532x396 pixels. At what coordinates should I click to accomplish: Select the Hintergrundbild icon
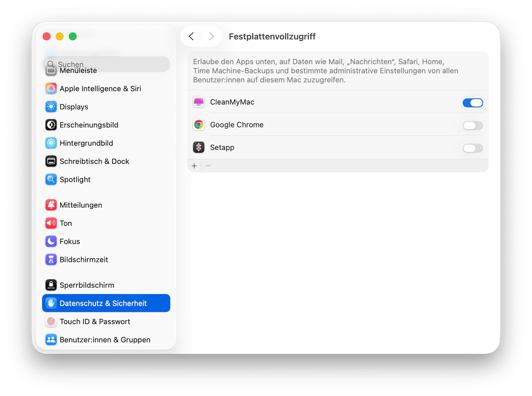pos(51,143)
